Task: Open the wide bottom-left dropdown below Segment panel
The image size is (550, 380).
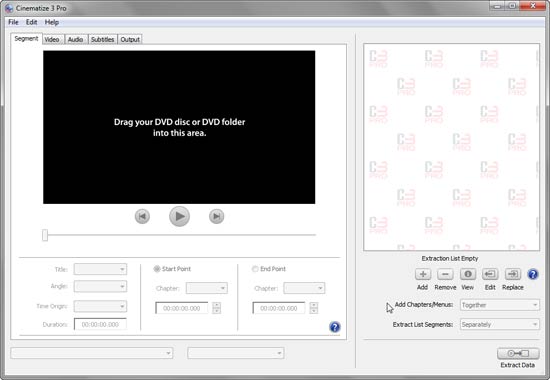Action: pyautogui.click(x=92, y=353)
